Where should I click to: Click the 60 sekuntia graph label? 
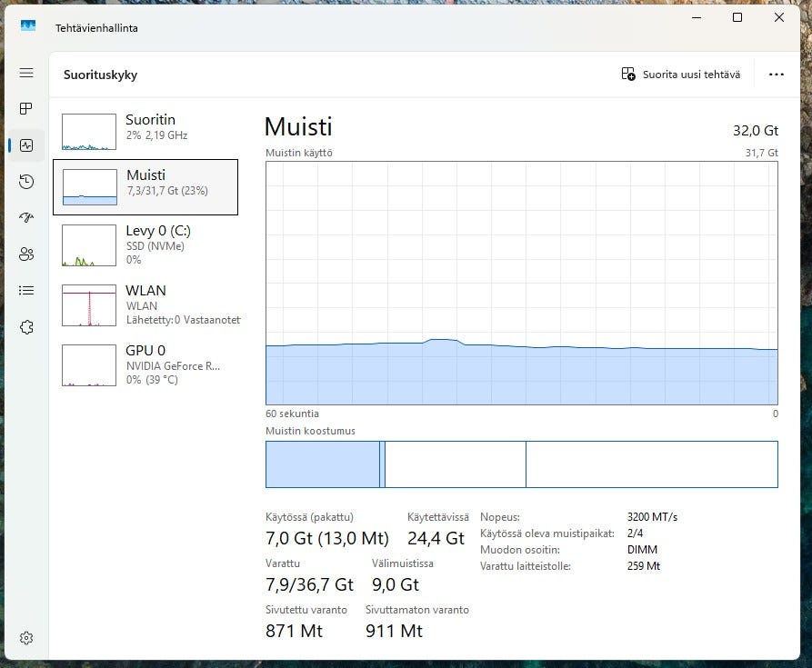pyautogui.click(x=292, y=414)
